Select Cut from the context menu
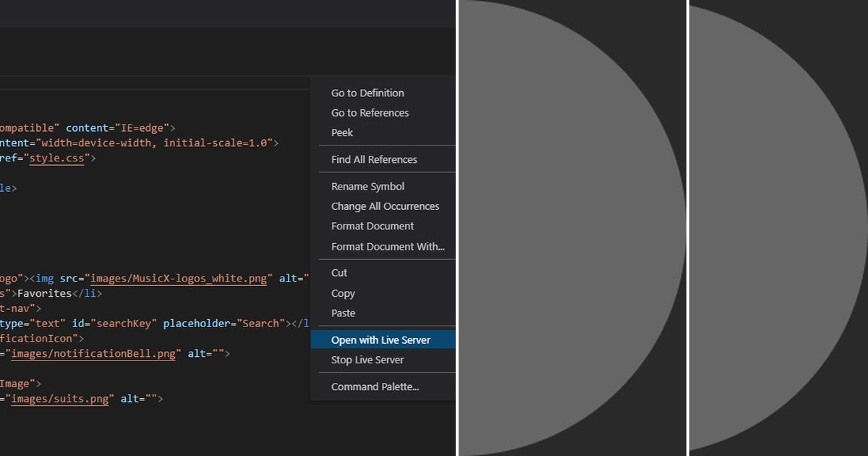868x456 pixels. tap(339, 273)
